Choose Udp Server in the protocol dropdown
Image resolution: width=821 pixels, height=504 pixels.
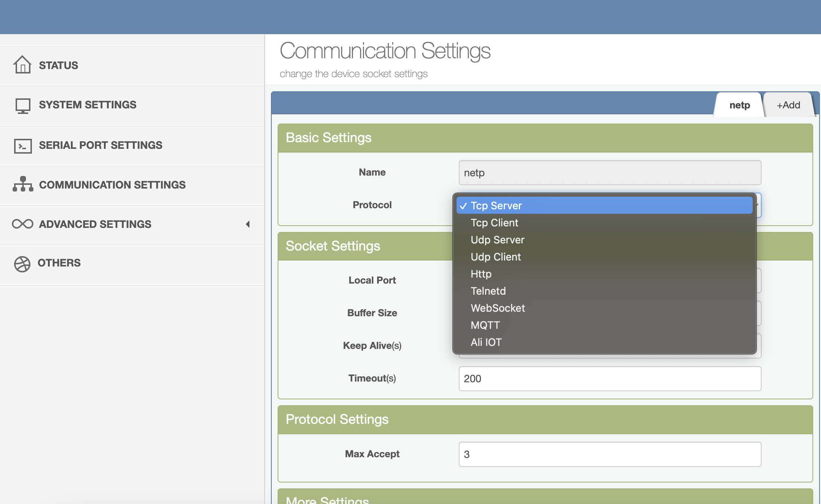497,240
